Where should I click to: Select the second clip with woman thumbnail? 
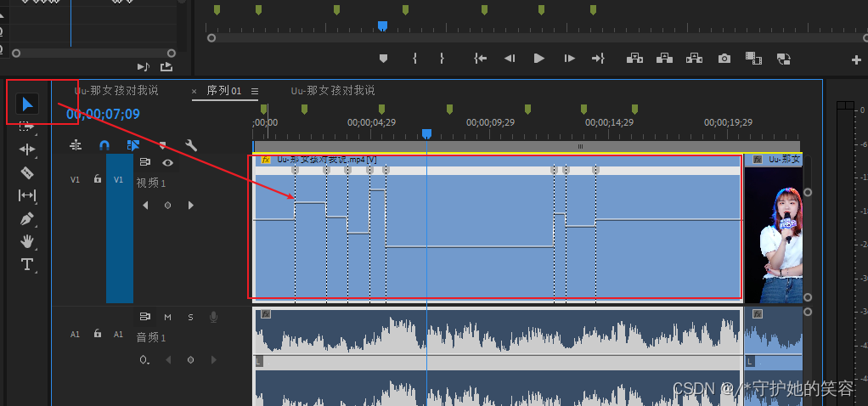point(774,228)
